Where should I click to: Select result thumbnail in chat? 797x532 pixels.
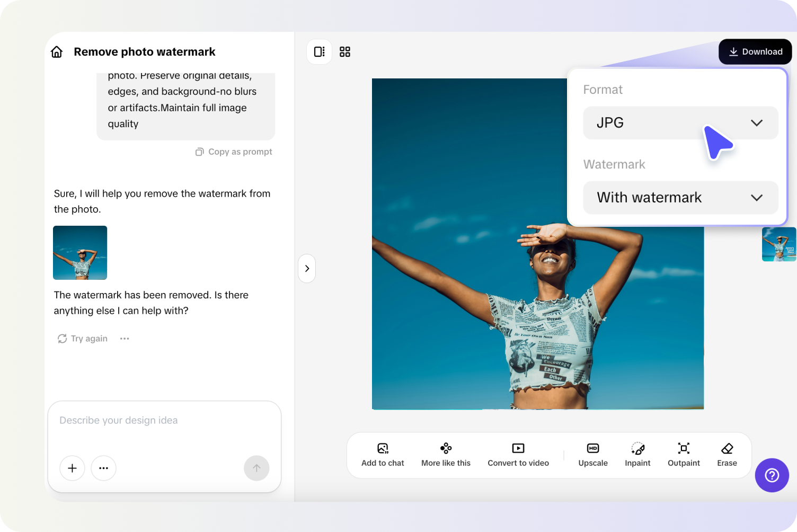point(80,253)
